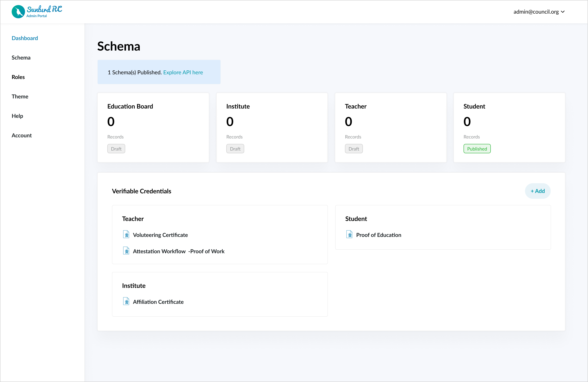Click the Proof of Education certificate icon
This screenshot has width=588, height=382.
(349, 234)
